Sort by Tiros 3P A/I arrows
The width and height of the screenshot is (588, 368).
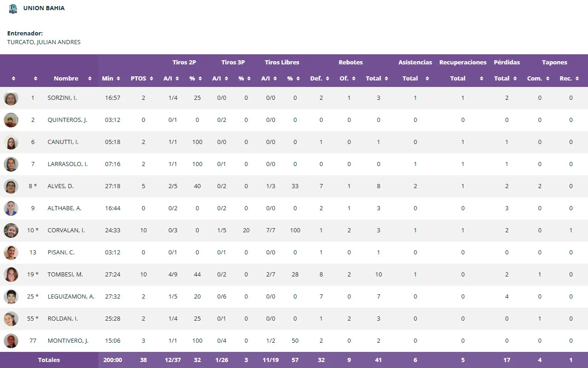tap(227, 79)
